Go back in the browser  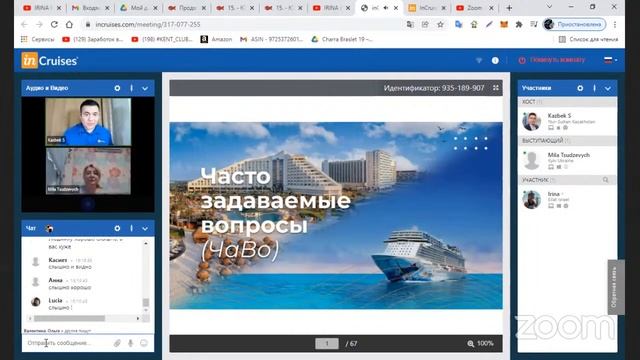pos(24,24)
